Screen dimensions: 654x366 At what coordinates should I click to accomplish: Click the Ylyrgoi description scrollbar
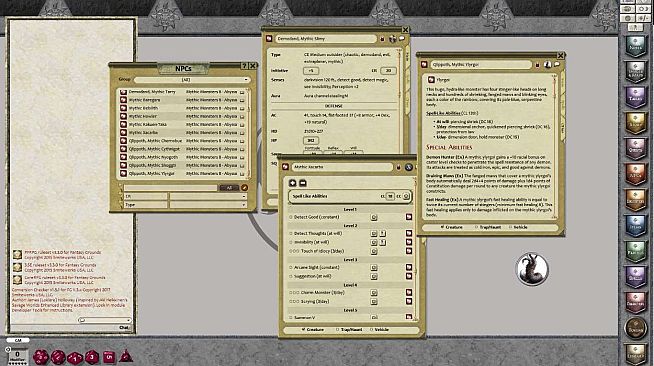click(555, 146)
